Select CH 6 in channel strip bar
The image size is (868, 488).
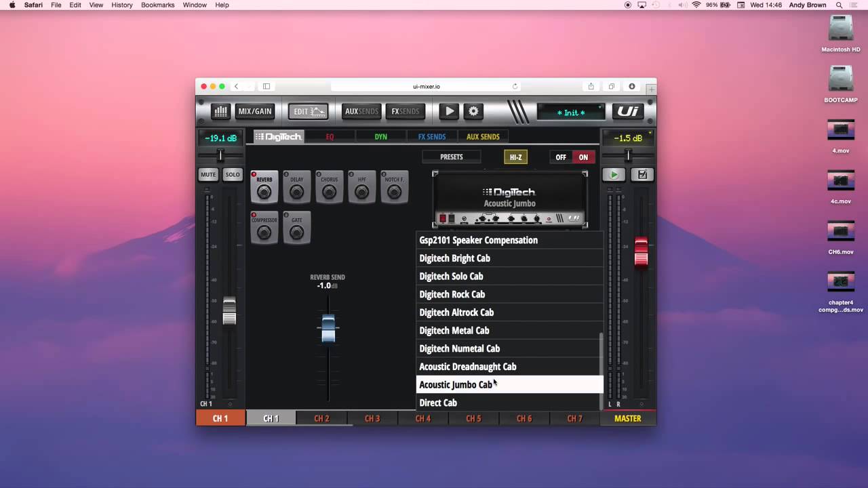coord(524,418)
